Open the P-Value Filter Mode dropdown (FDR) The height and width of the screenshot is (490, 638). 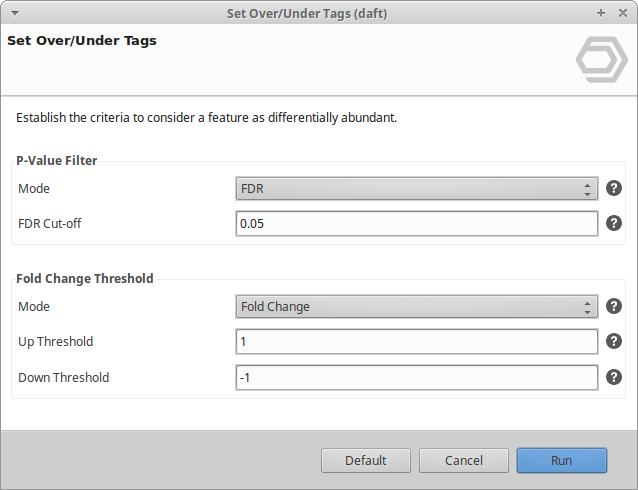coord(416,188)
